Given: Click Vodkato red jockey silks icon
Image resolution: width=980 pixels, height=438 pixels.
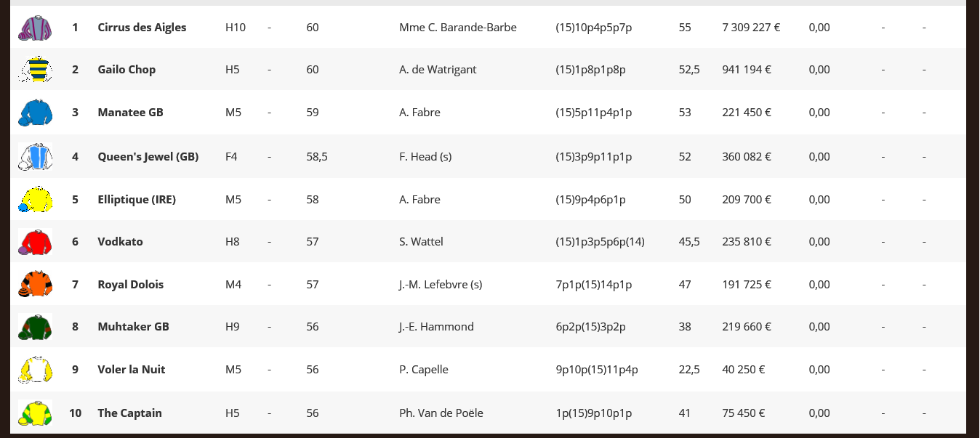Looking at the screenshot, I should (35, 242).
